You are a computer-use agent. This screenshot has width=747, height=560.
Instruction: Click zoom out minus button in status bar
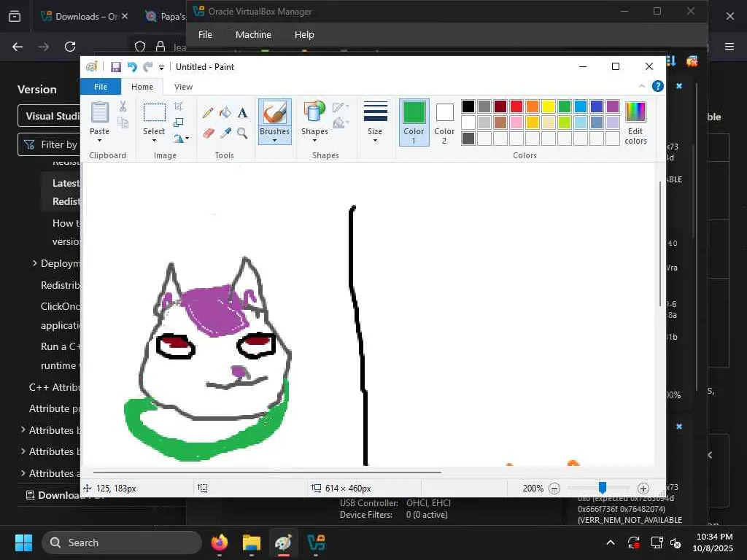pyautogui.click(x=554, y=488)
